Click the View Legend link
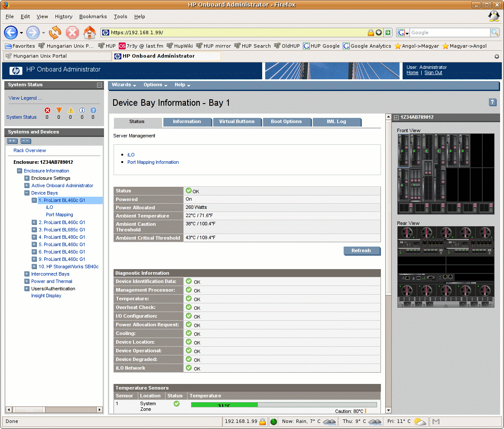 (25, 98)
